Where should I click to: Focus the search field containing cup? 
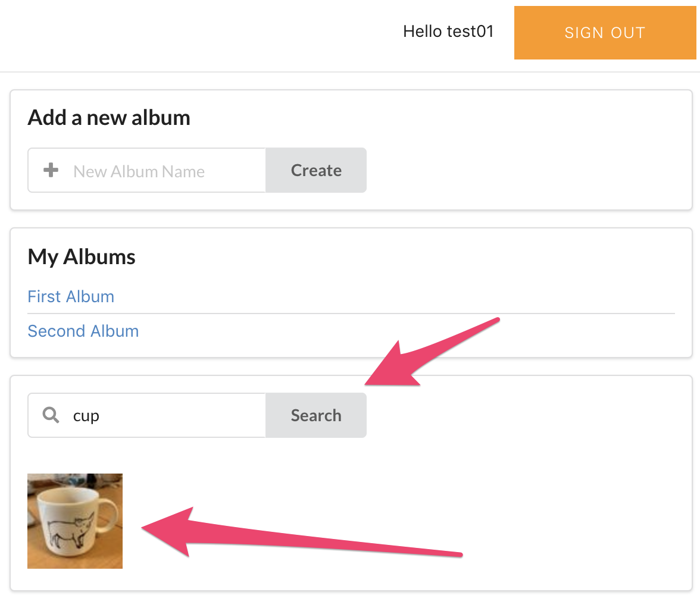[x=147, y=415]
